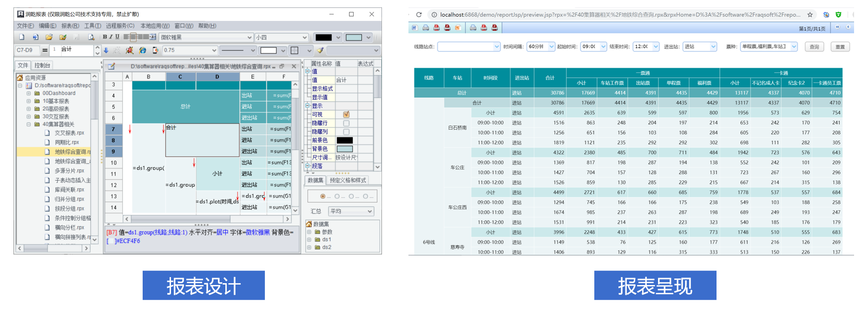Click the Tomcat cat preview icon
The width and height of the screenshot is (868, 311).
130,50
